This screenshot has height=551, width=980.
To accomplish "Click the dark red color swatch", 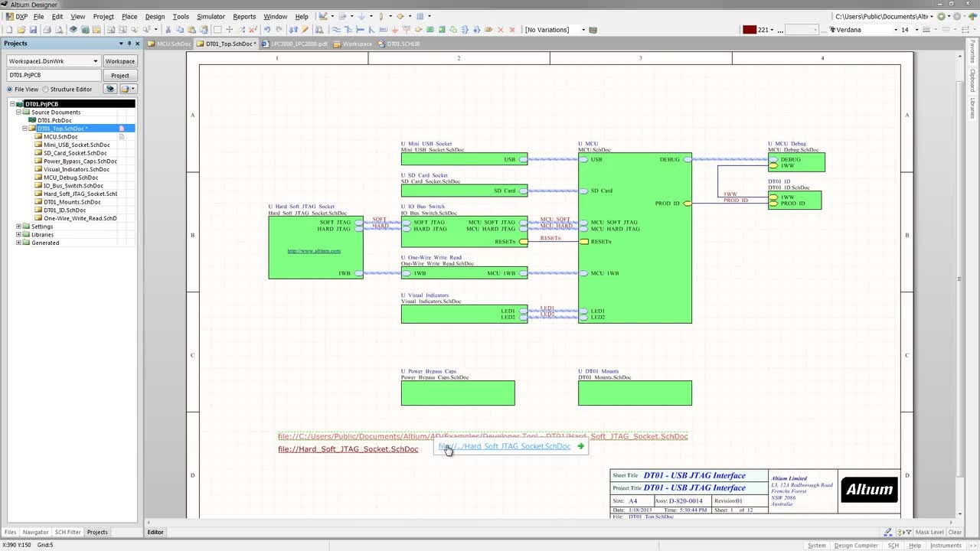I will (x=750, y=30).
